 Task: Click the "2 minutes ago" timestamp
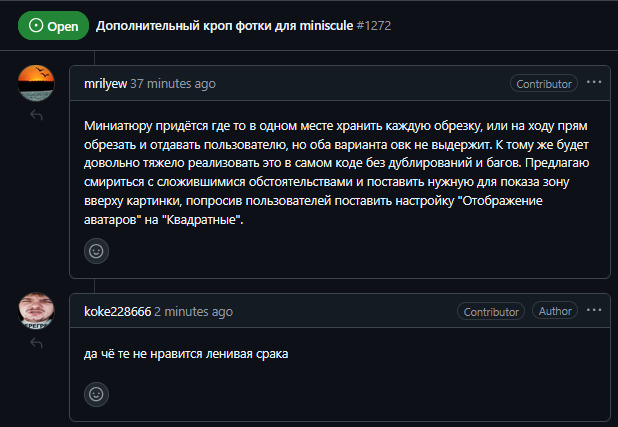click(194, 312)
